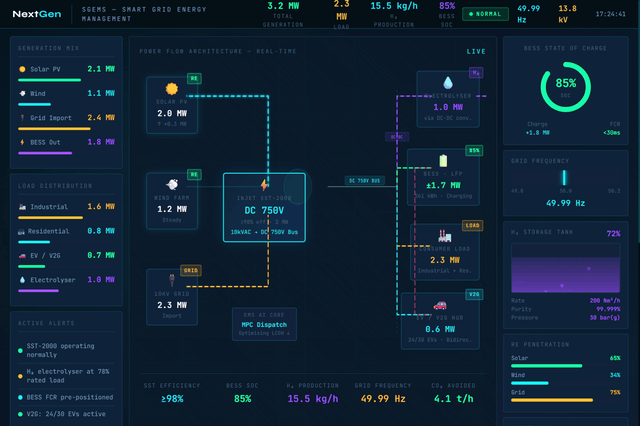Click the NORMAL status indicator in header
Screen dimensions: 640x426
pos(485,14)
